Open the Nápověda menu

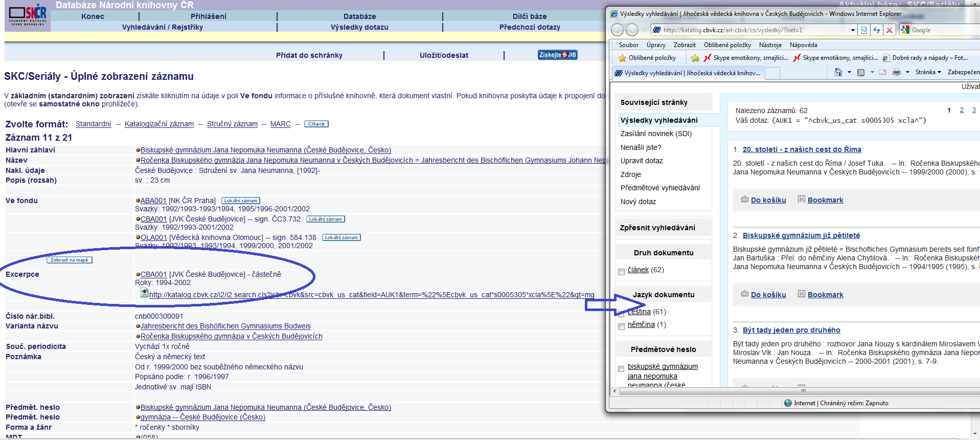pos(803,45)
